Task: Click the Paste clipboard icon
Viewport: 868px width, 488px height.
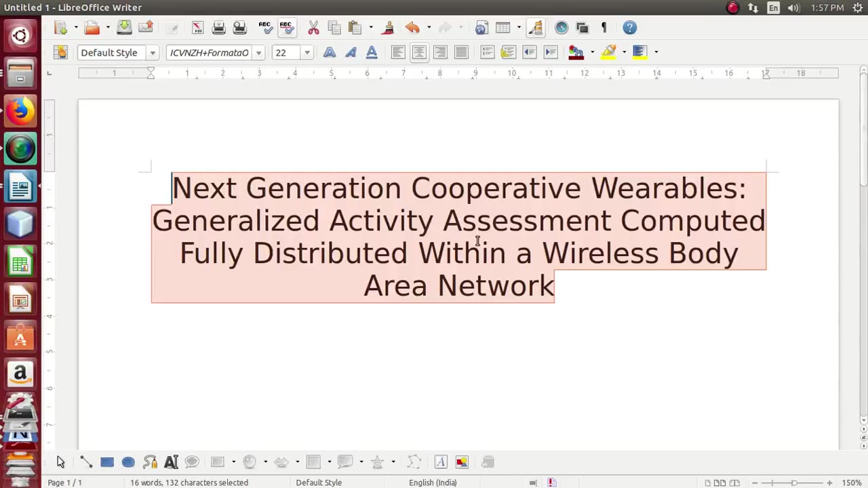Action: coord(355,28)
